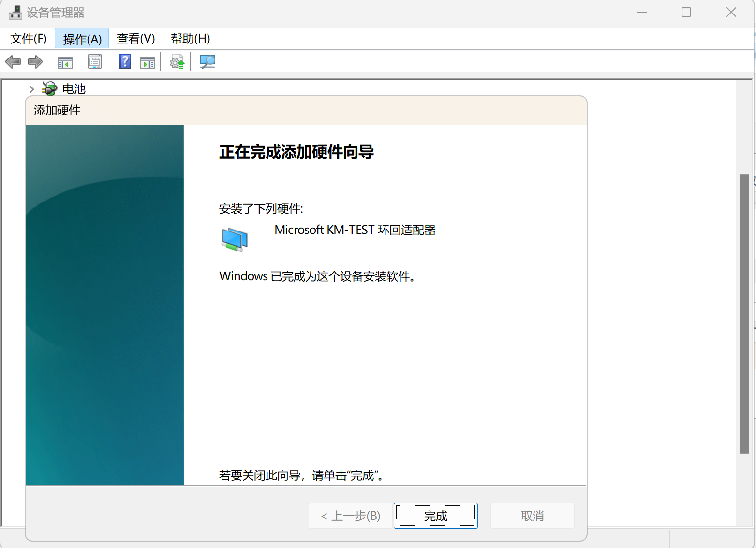Select the 电池 tree item label
The width and height of the screenshot is (756, 548).
click(x=74, y=89)
